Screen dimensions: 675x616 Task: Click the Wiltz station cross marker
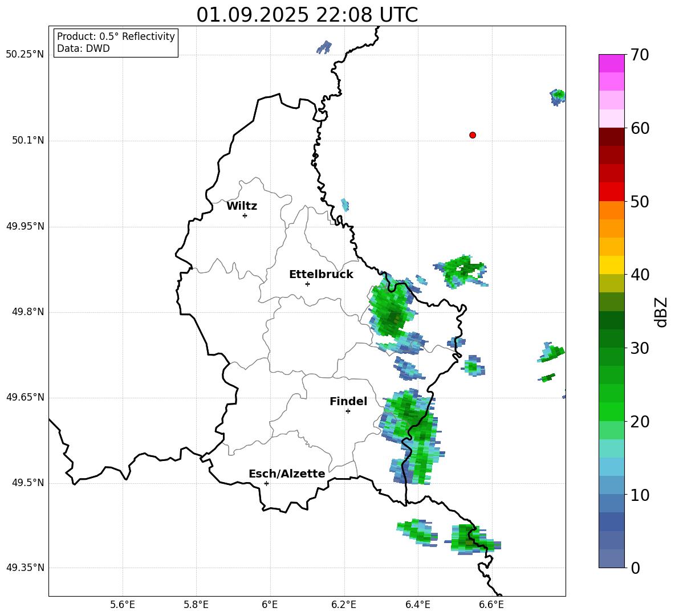pyautogui.click(x=245, y=215)
